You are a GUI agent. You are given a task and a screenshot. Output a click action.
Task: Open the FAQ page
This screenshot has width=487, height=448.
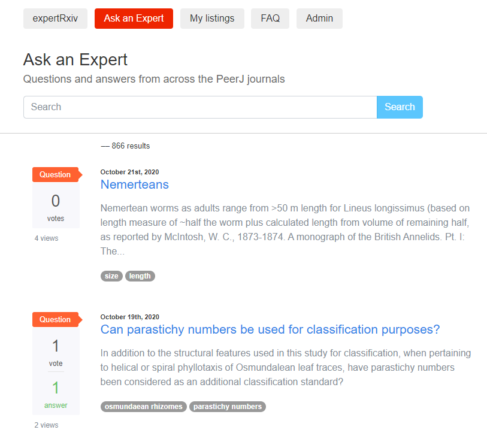[x=270, y=19]
